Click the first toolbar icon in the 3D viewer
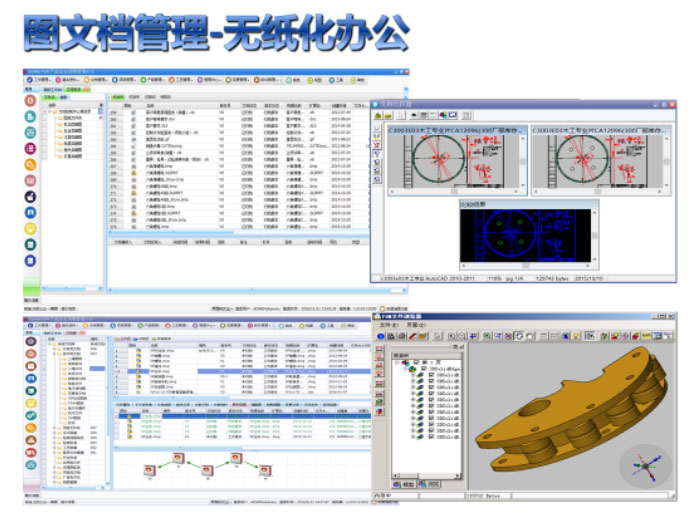The image size is (697, 524). click(381, 337)
